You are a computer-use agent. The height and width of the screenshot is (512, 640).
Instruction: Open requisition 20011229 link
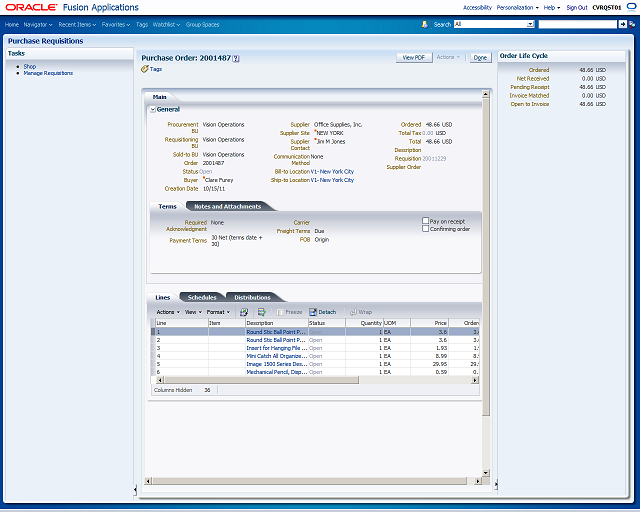[x=434, y=158]
